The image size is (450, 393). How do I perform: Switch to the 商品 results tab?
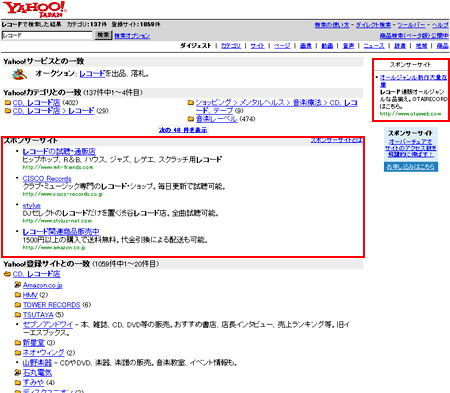(443, 46)
